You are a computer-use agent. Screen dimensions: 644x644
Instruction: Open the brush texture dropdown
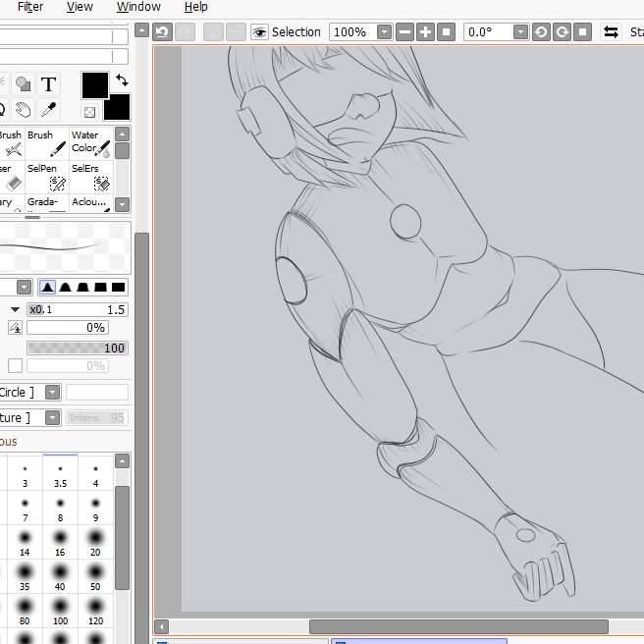53,418
